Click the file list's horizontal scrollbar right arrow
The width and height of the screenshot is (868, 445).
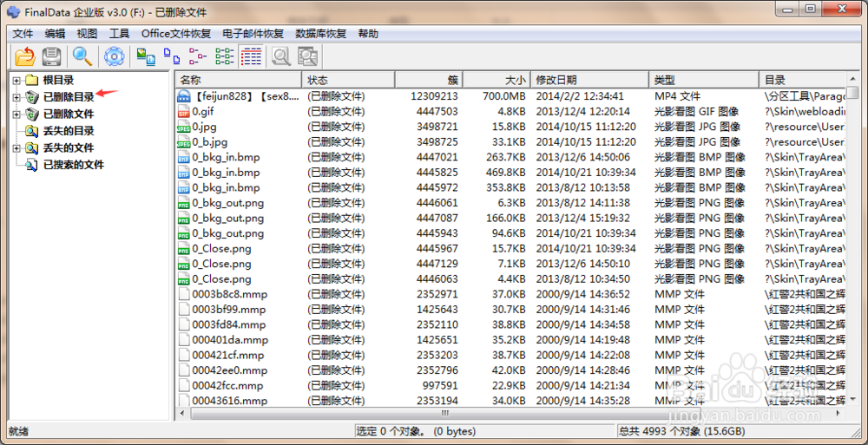click(840, 414)
